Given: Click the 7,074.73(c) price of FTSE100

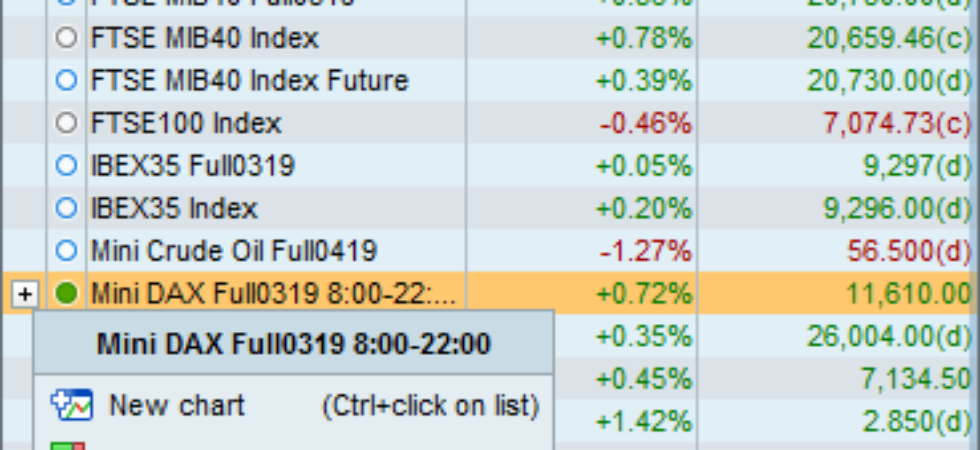Looking at the screenshot, I should click(897, 122).
